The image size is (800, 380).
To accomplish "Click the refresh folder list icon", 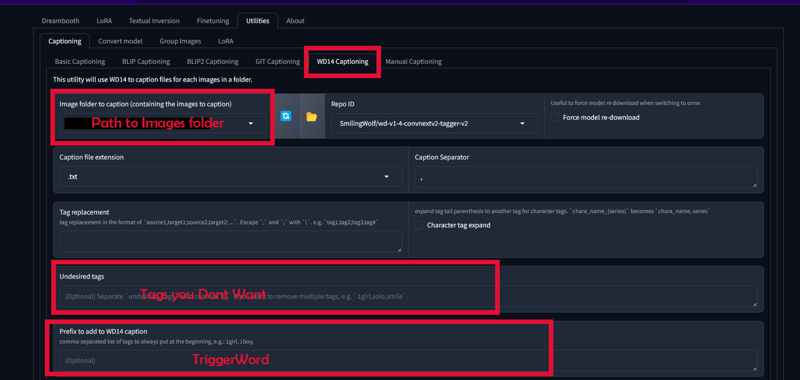I will [286, 116].
